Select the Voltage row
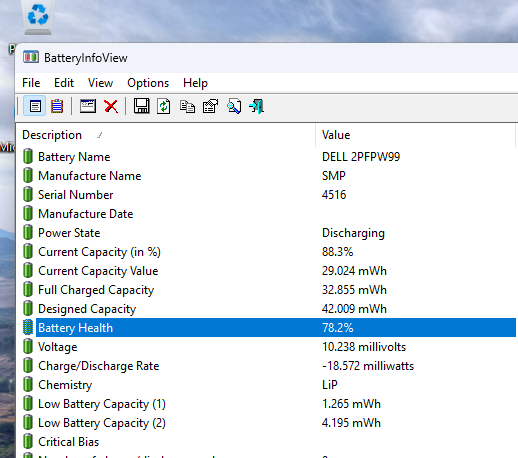The image size is (518, 458). tap(266, 347)
